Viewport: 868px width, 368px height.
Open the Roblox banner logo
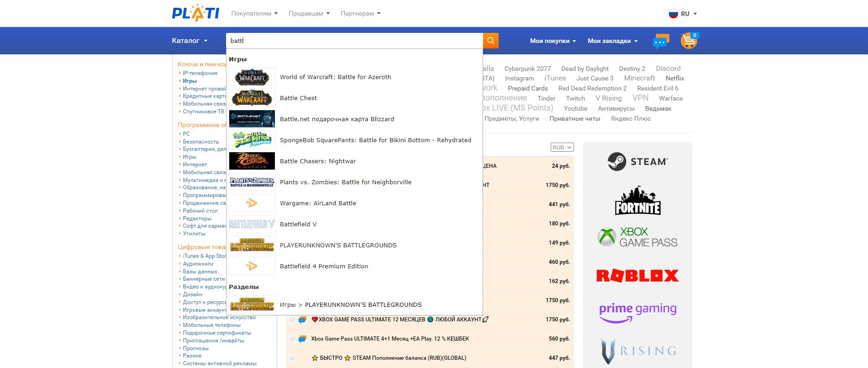click(x=638, y=276)
